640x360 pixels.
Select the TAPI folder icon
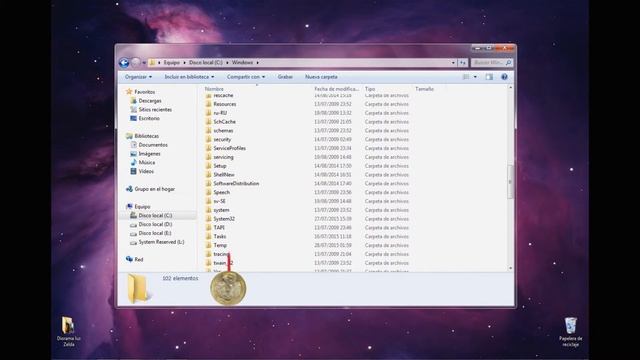point(209,228)
